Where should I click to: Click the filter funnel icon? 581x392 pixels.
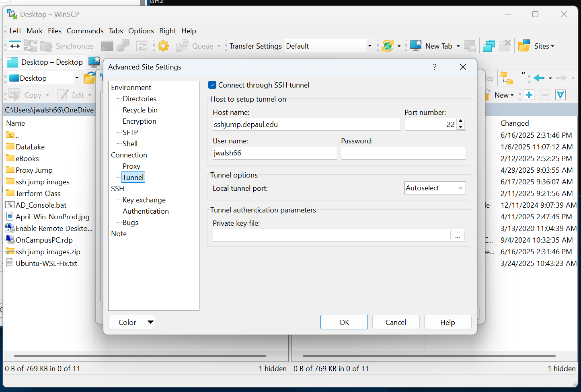(x=560, y=95)
